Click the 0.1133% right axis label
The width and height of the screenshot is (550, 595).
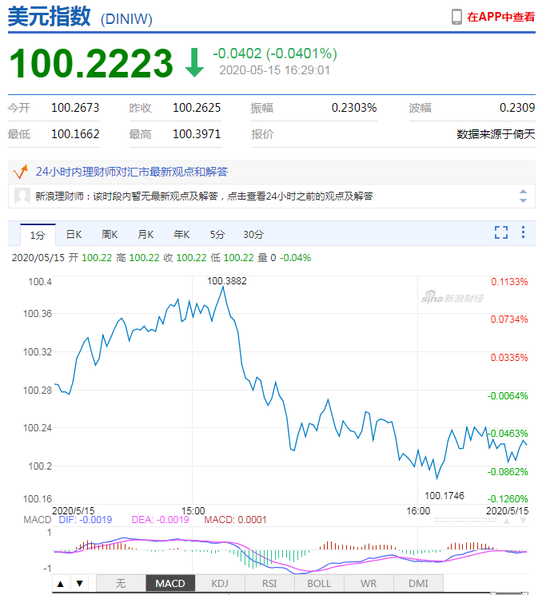tap(509, 282)
